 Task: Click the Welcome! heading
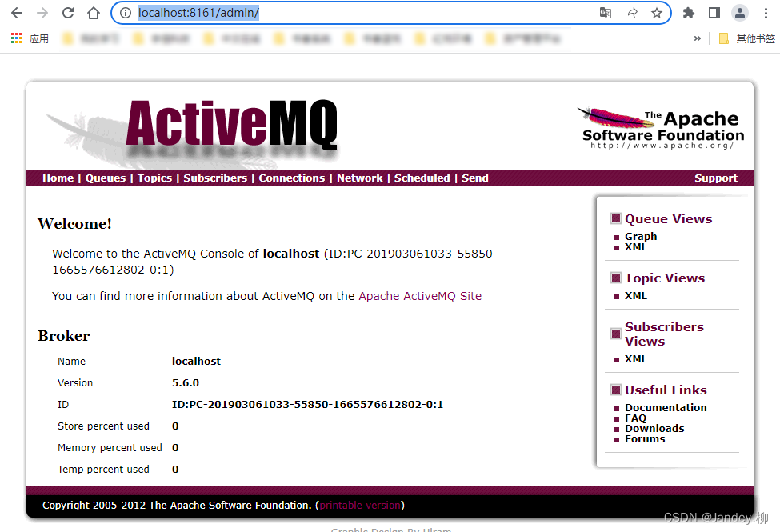[74, 224]
